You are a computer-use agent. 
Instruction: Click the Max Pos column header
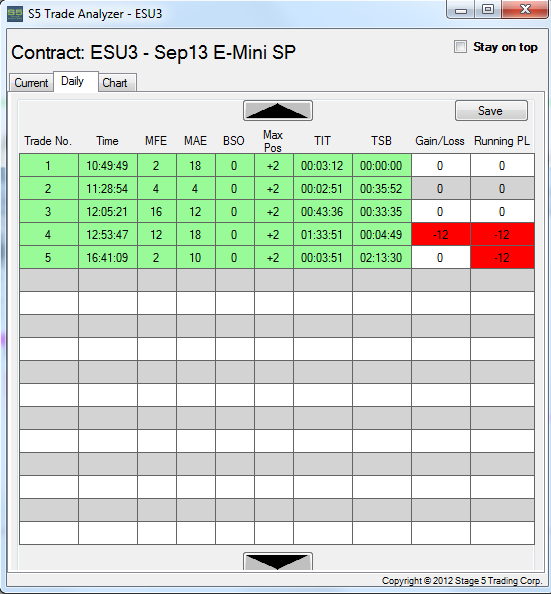pyautogui.click(x=273, y=141)
